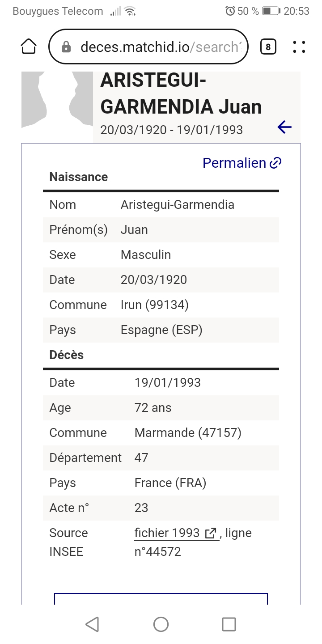Tap the browser home icon
Image resolution: width=322 pixels, height=644 pixels.
29,47
